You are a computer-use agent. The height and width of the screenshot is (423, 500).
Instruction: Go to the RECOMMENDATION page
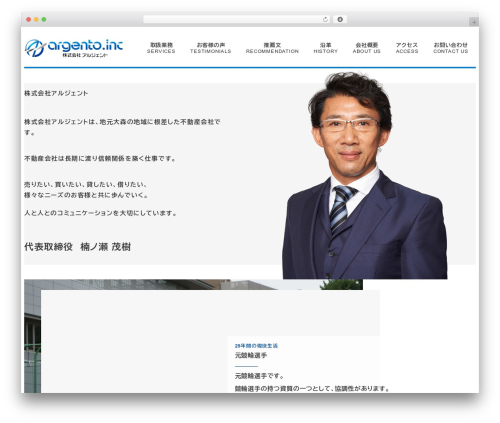click(x=272, y=48)
